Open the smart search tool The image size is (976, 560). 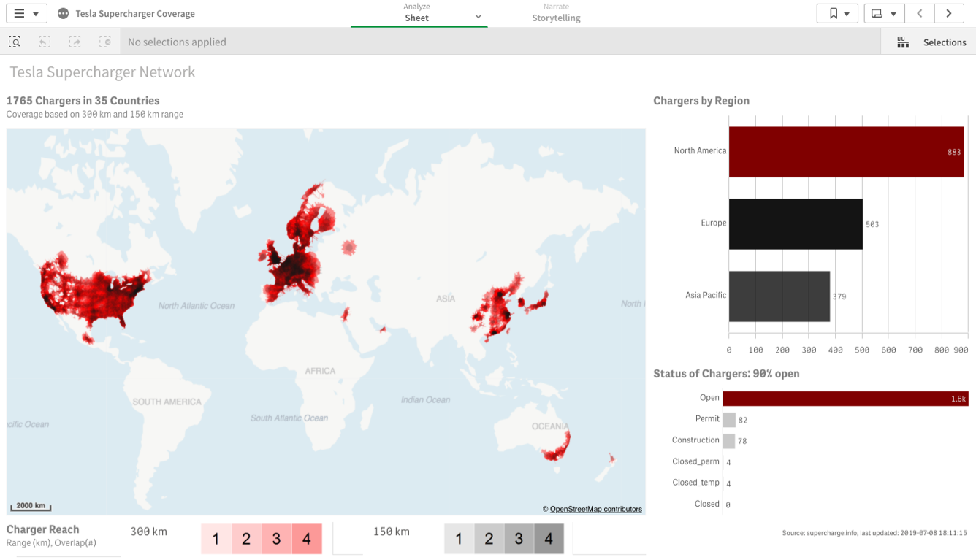tap(15, 42)
